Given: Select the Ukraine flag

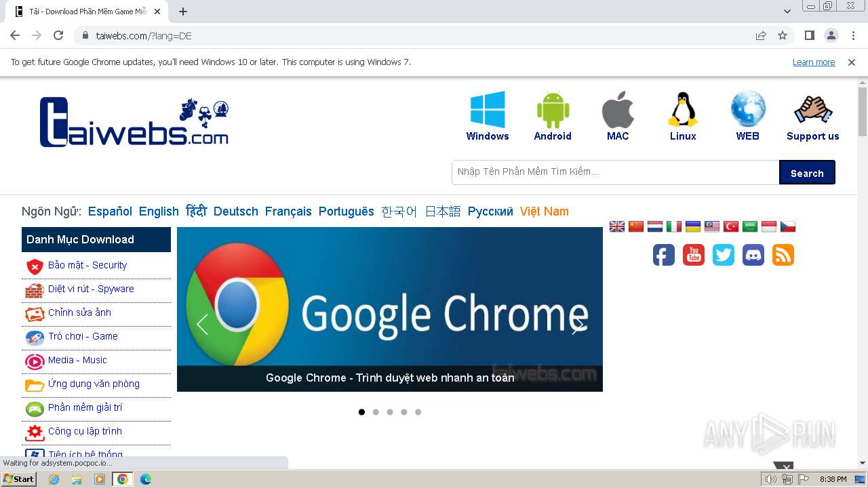Looking at the screenshot, I should point(693,226).
